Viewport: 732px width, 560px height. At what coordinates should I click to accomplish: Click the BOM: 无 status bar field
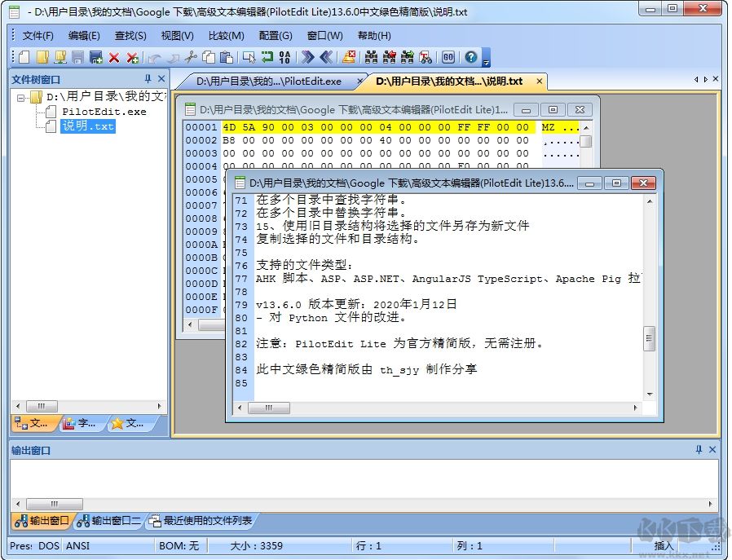pos(179,545)
